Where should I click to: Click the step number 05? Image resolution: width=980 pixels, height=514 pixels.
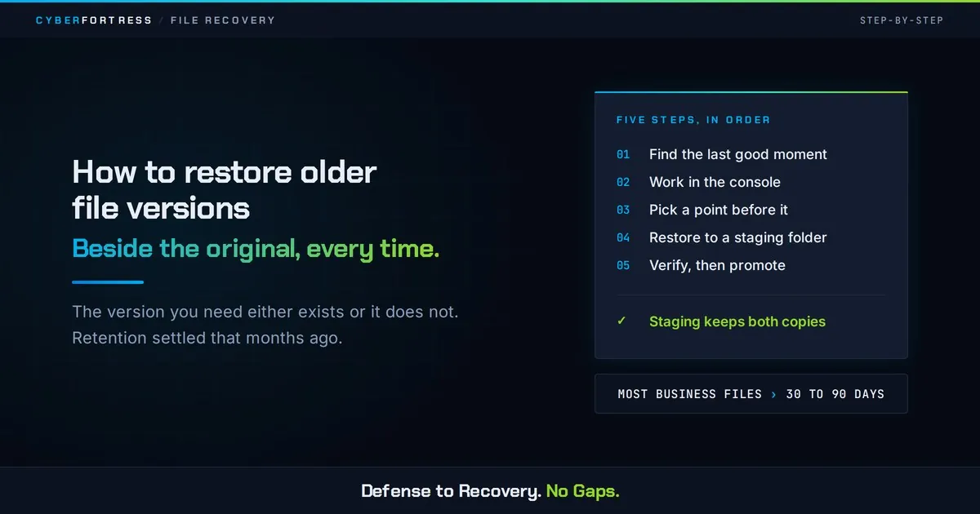[623, 265]
